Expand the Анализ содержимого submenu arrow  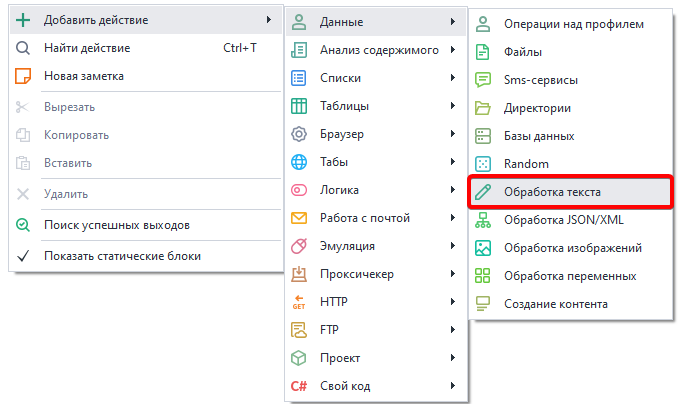[452, 50]
